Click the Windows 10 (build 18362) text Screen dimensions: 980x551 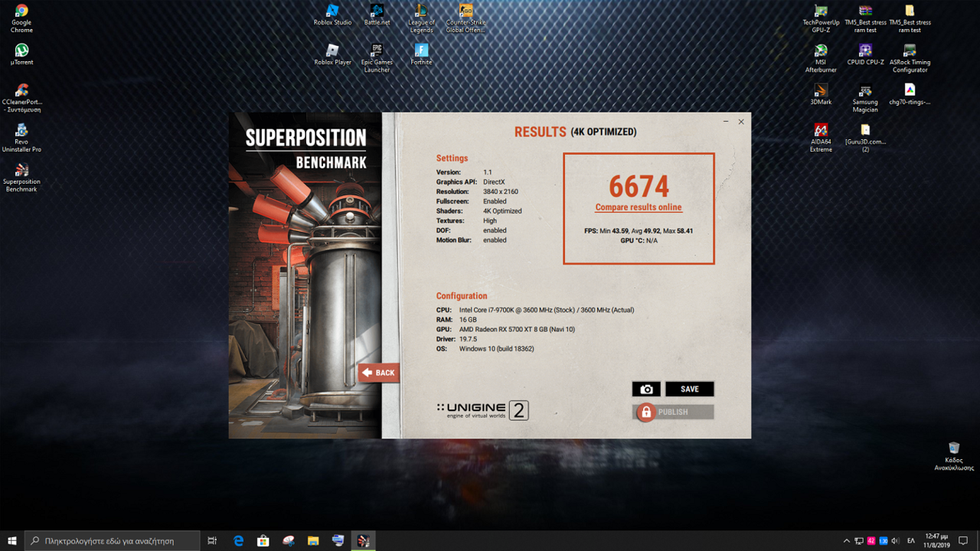(x=497, y=348)
